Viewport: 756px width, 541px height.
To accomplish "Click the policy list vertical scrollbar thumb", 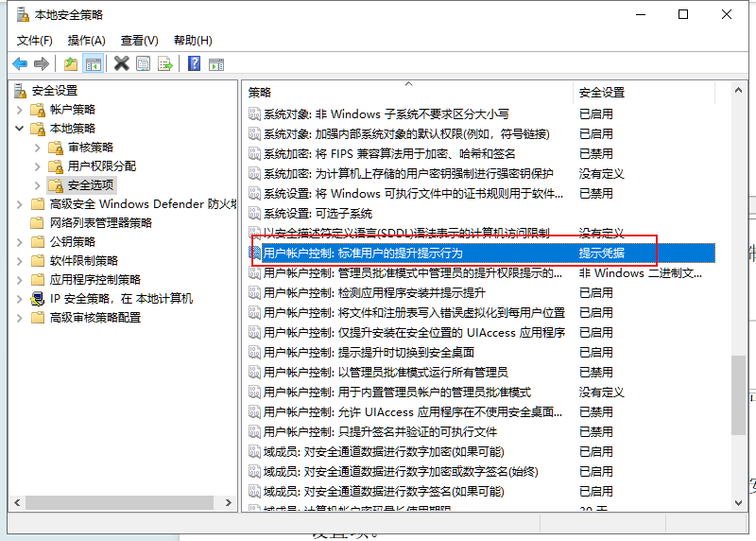I will click(738, 395).
